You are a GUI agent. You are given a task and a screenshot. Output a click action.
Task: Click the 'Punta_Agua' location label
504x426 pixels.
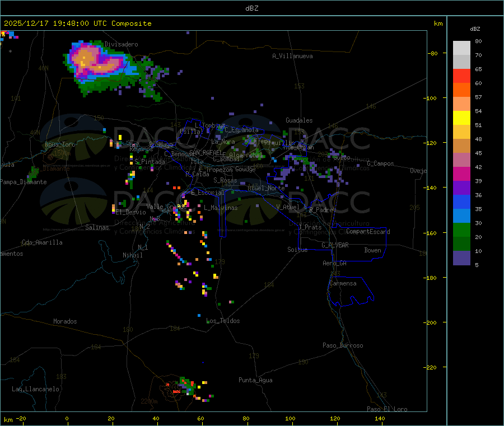(255, 381)
